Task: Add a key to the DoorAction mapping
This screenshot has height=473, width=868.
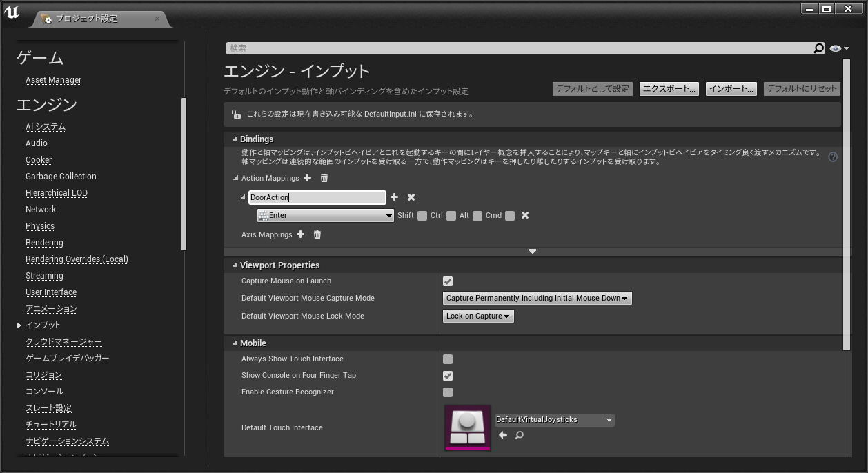Action: coord(395,197)
